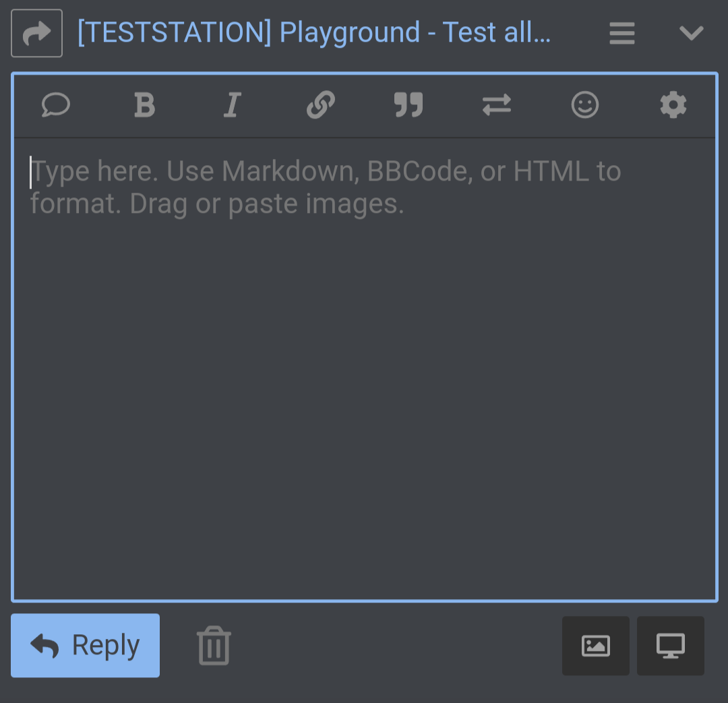This screenshot has height=703, width=728.
Task: Toggle preview with the monitor button
Action: (x=671, y=646)
